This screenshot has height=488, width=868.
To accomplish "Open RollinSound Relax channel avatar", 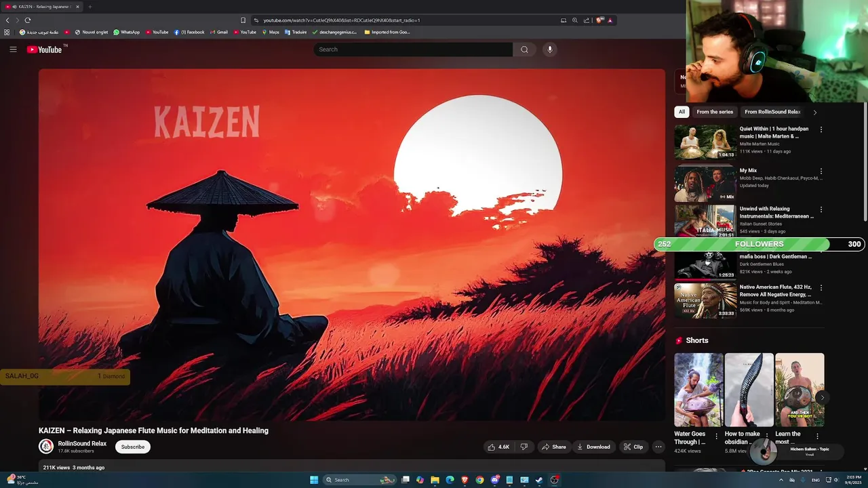I will tap(46, 446).
